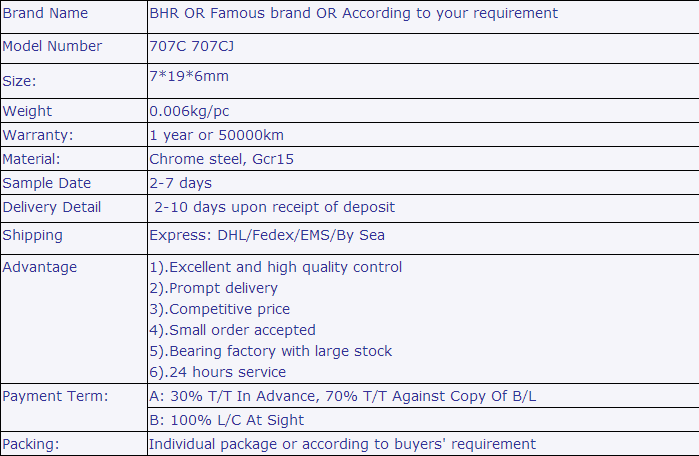Click the 707C 707CJ model value
This screenshot has height=456, width=699.
point(193,47)
